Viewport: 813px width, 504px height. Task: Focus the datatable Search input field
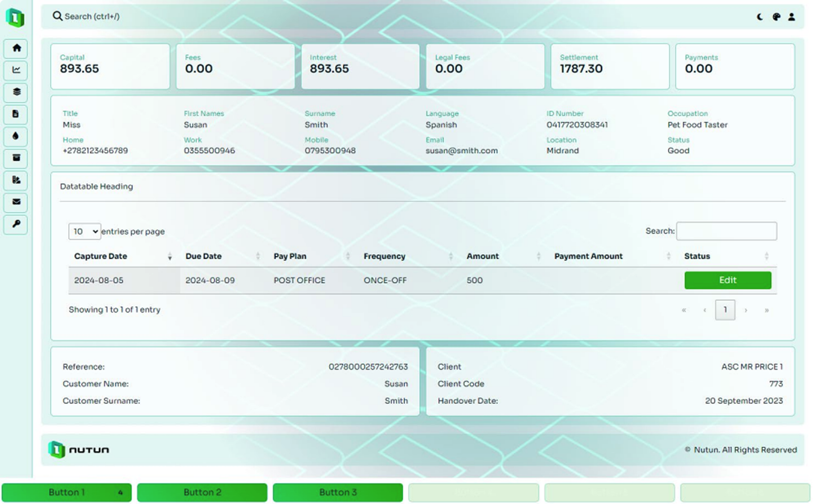tap(726, 231)
